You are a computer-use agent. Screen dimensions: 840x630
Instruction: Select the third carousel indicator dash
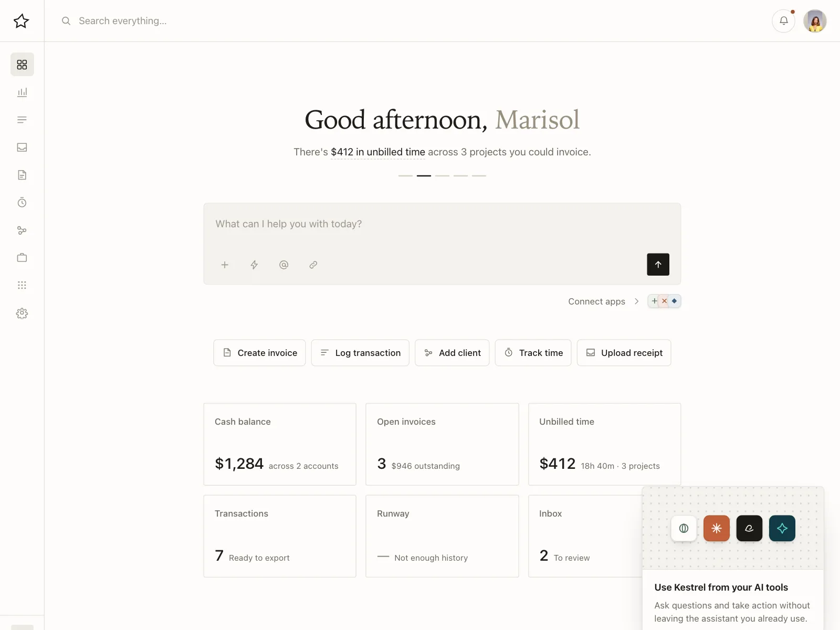442,175
